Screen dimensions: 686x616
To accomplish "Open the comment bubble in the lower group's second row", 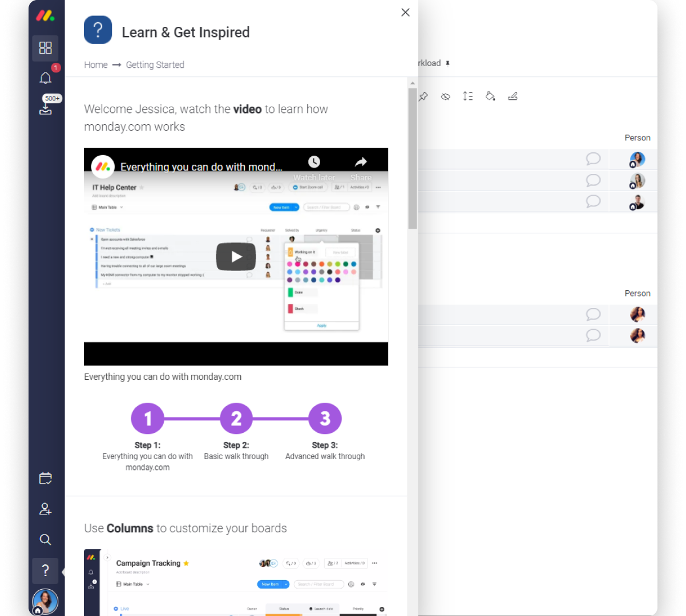I will click(594, 335).
